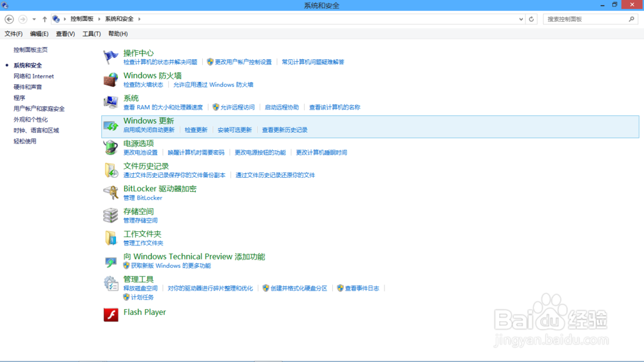This screenshot has width=644, height=362.
Task: Click 启用或关闭自动更新 link
Action: [149, 130]
